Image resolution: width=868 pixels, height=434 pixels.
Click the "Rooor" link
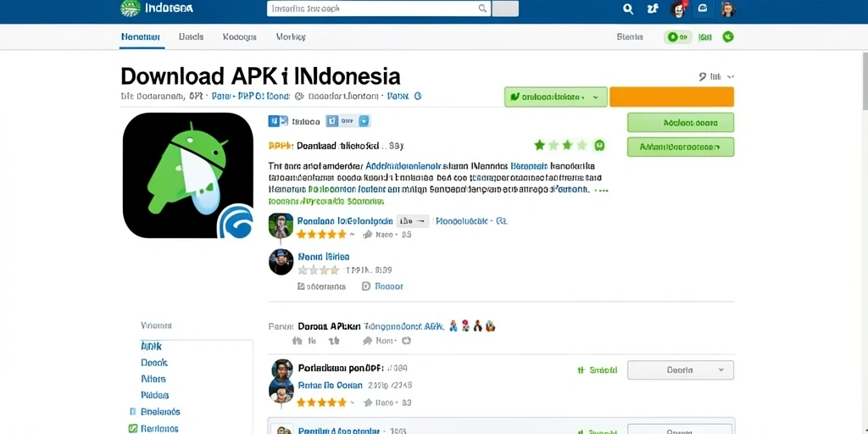(388, 287)
